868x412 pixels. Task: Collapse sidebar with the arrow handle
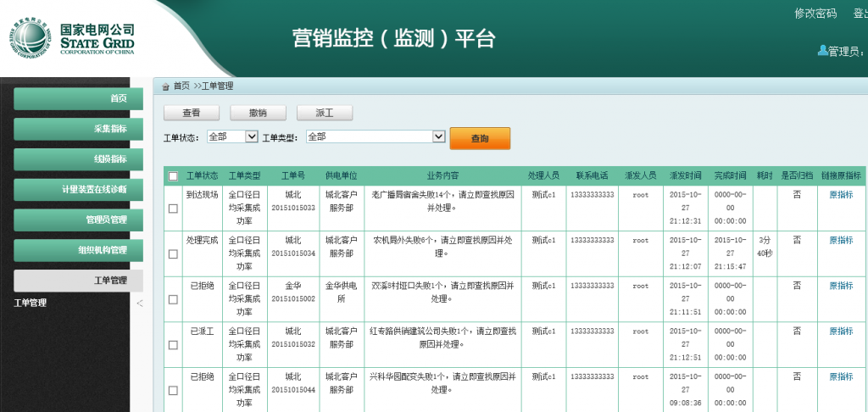[140, 303]
